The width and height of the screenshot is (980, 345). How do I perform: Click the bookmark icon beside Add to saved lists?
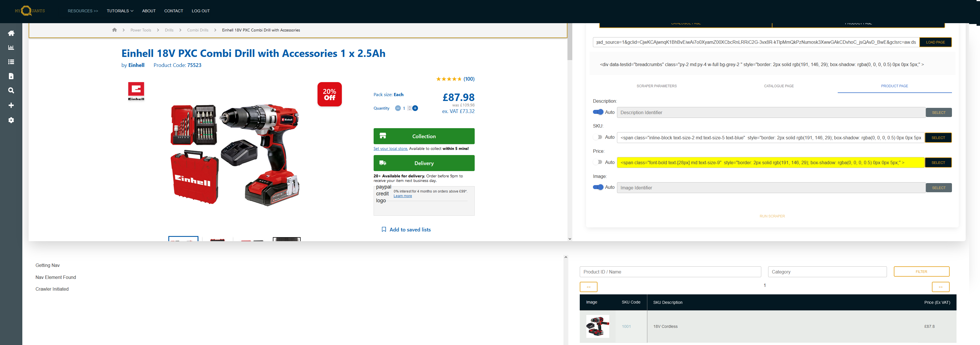384,229
